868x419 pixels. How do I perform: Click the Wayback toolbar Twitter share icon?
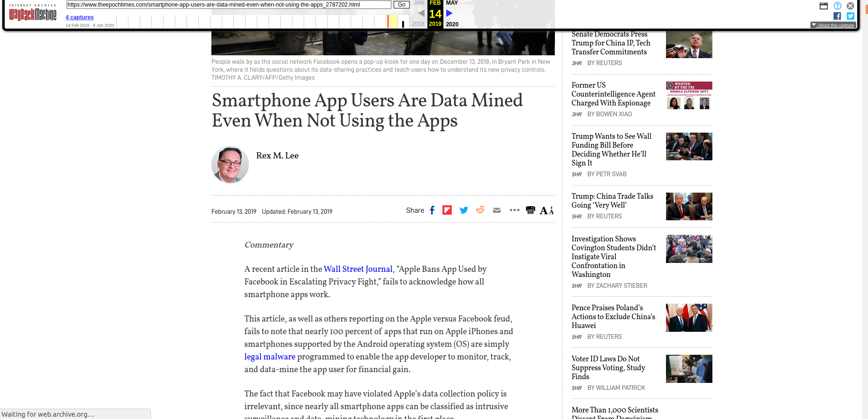pos(850,16)
